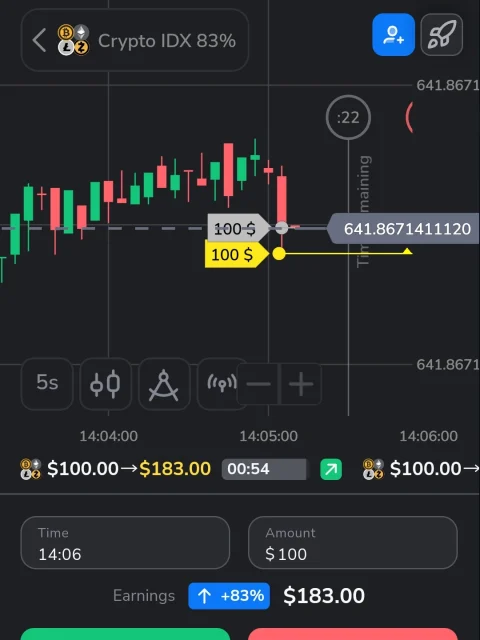Screen dimensions: 480x640
Task: Tap the green up-arrow trade icon
Action: pyautogui.click(x=331, y=469)
